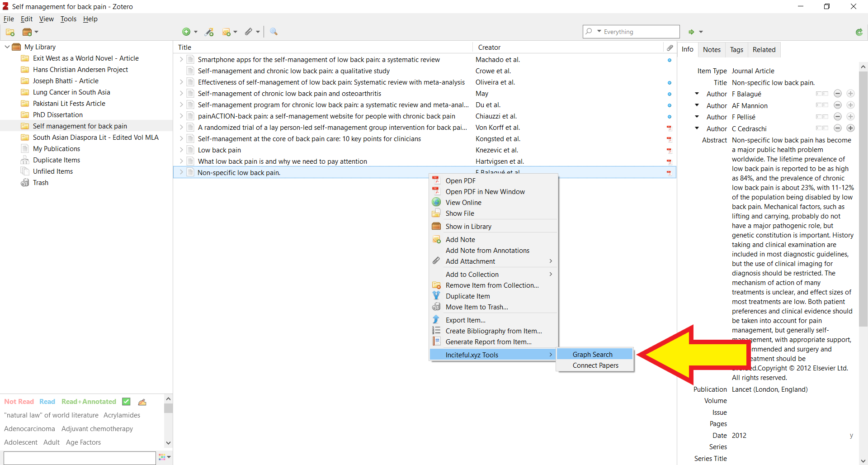Screen dimensions: 868x465
Task: Switch to the Tags tab
Action: pyautogui.click(x=736, y=50)
